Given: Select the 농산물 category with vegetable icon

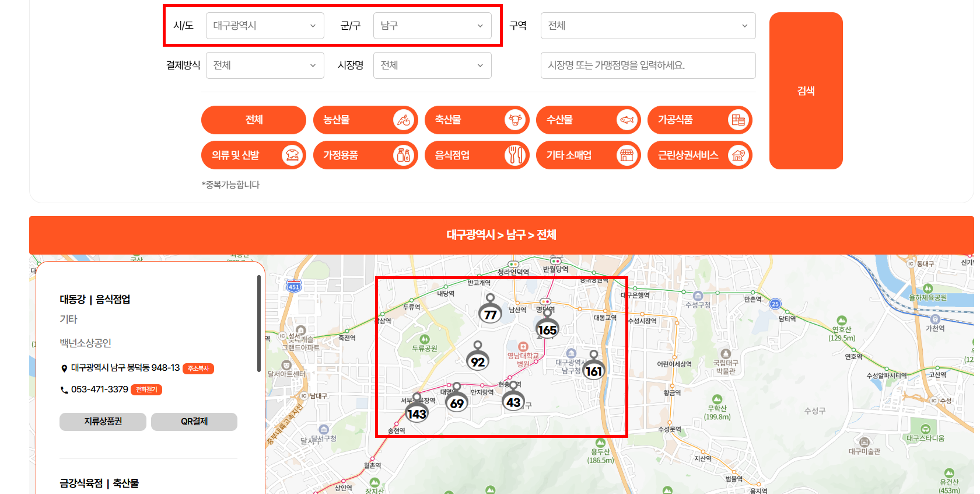Looking at the screenshot, I should pos(365,120).
